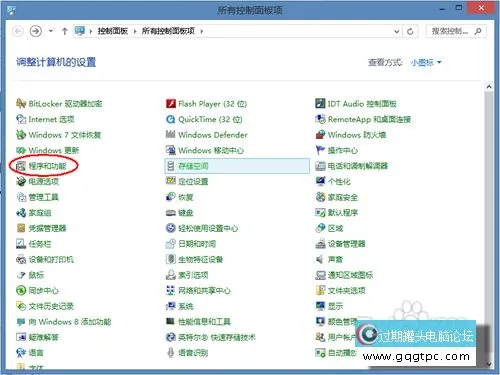Select the 控制面板 breadcrumb

tap(113, 31)
